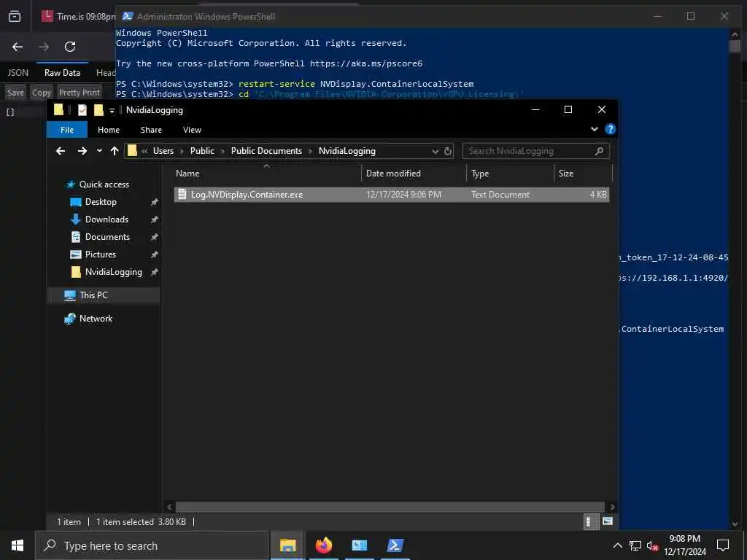Click the browser reload button

70,47
